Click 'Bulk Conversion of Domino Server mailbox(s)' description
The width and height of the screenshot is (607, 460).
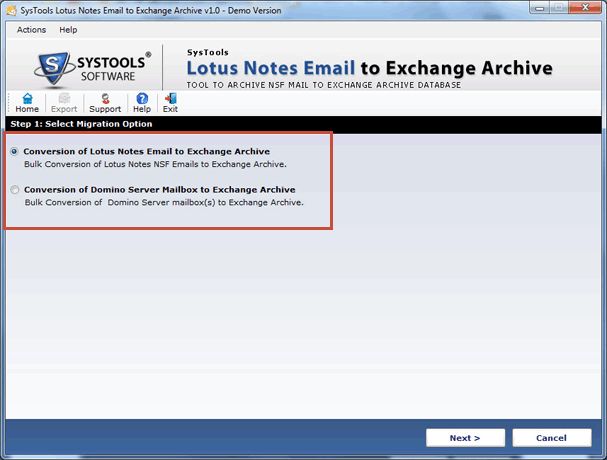(x=163, y=202)
